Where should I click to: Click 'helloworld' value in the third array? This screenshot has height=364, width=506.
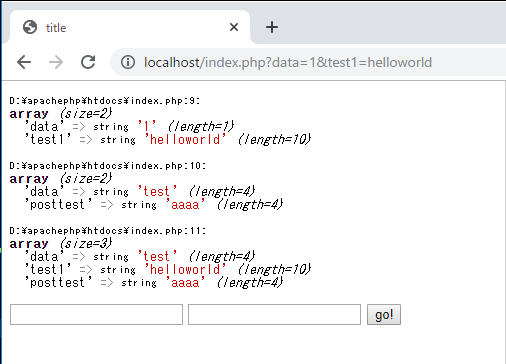(186, 269)
